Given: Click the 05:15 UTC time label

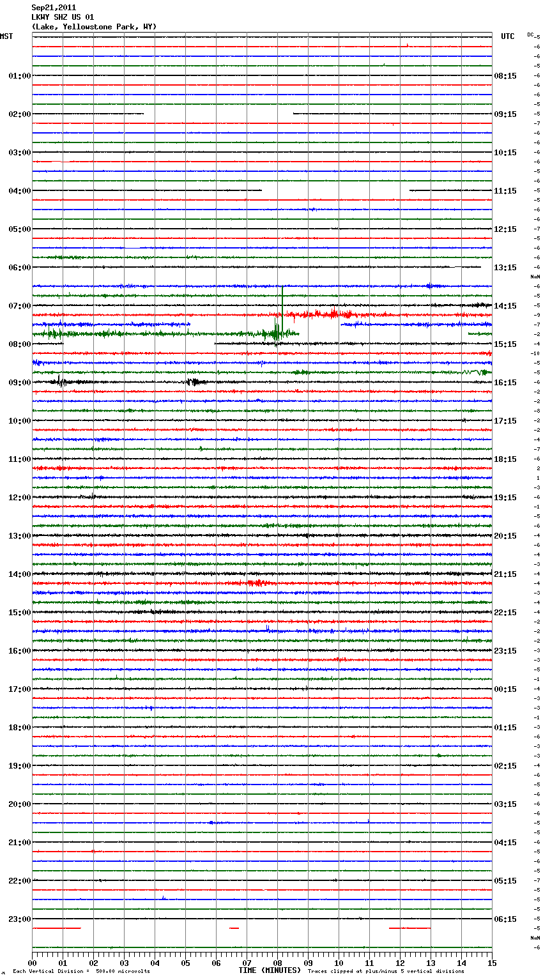Looking at the screenshot, I should [505, 881].
